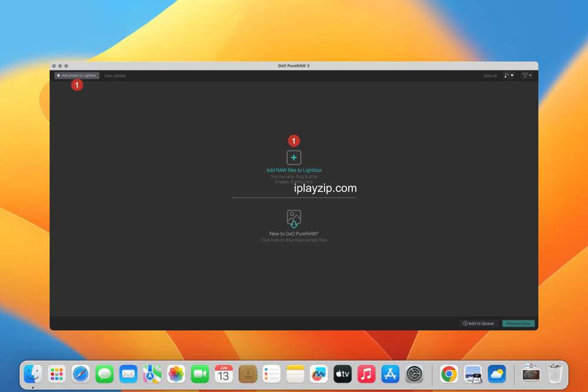Open Trash in the dock

[x=555, y=374]
